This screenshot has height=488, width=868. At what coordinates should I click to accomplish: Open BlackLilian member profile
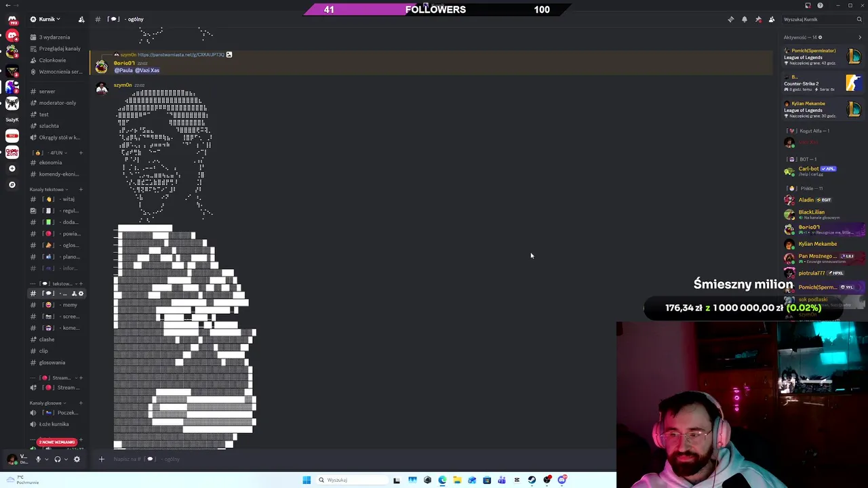[823, 214]
